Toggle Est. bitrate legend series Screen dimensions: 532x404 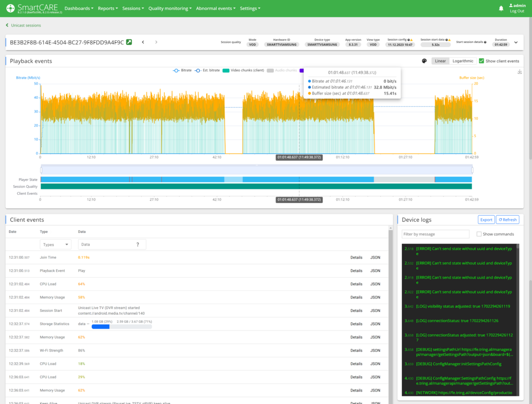pos(207,70)
